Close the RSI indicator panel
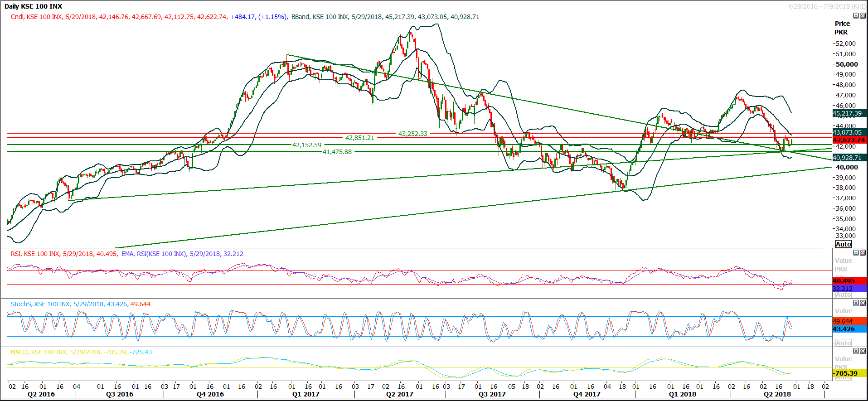The height and width of the screenshot is (401, 868). pos(863,252)
